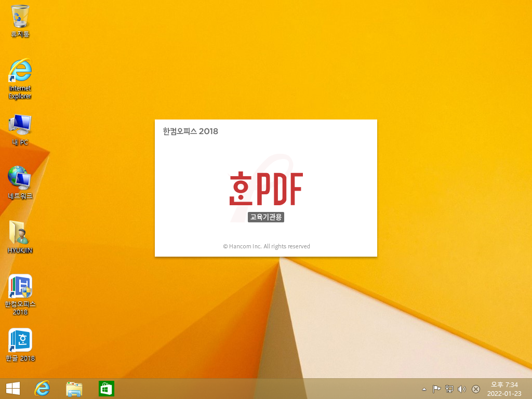Screen dimensions: 532x399
Task: Open the HYUKJIN user folder icon
Action: pos(20,237)
